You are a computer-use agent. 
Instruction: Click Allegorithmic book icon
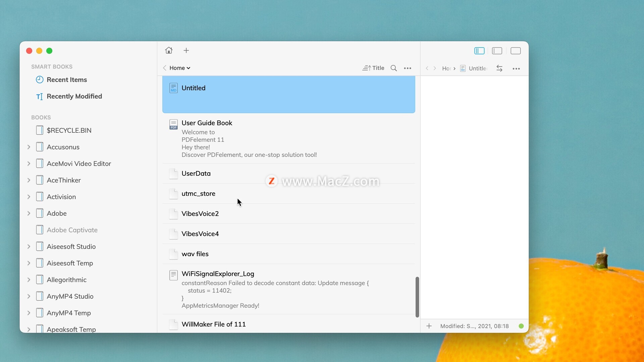[x=40, y=280]
